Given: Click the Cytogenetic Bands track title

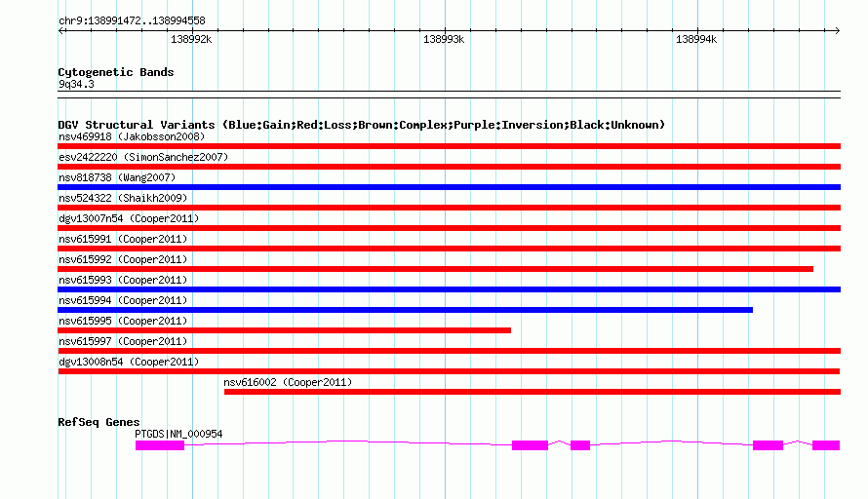Looking at the screenshot, I should 116,72.
